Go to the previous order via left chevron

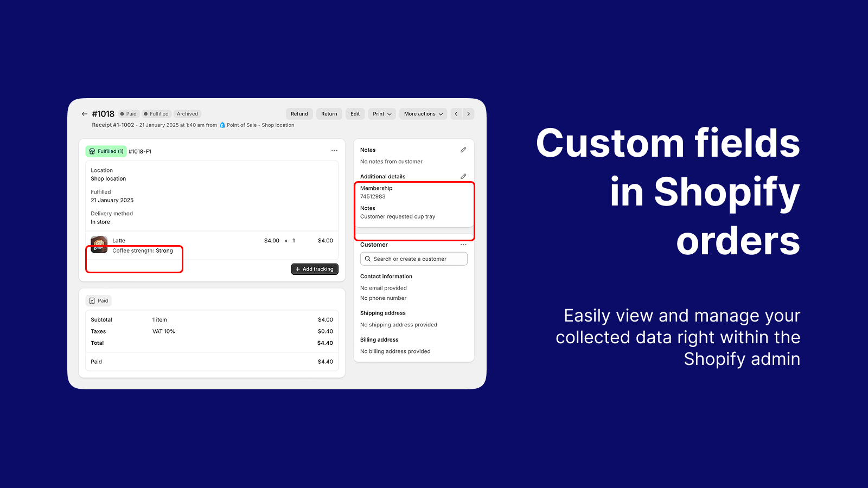point(456,114)
